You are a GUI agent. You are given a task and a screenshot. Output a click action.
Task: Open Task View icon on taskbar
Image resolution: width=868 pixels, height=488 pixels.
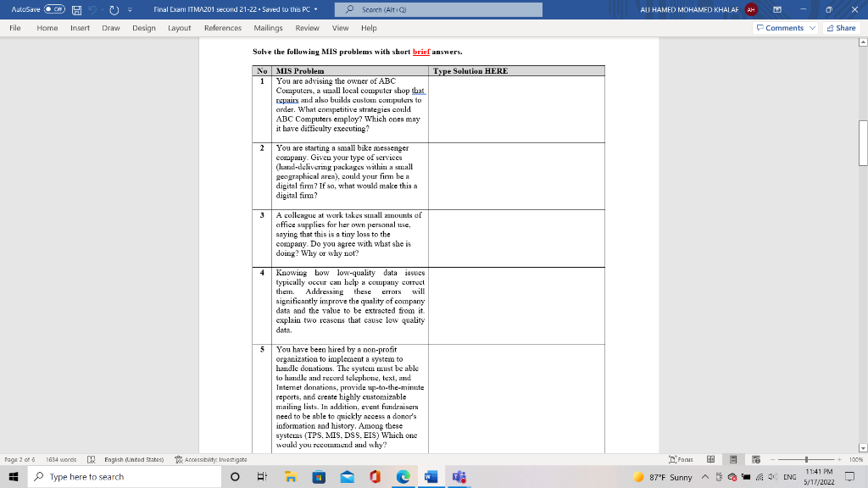click(x=263, y=476)
